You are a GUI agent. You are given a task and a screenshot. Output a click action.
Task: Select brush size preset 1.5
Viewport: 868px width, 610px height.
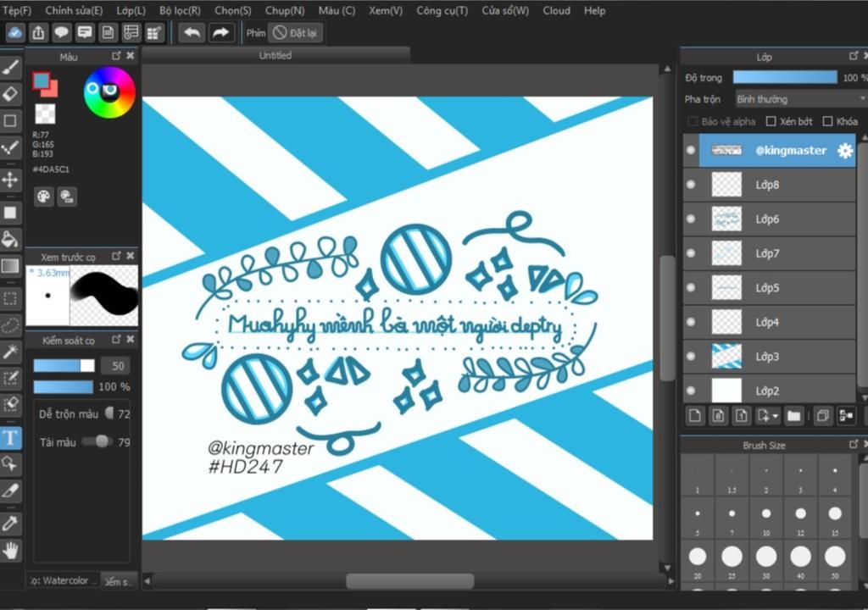(732, 475)
